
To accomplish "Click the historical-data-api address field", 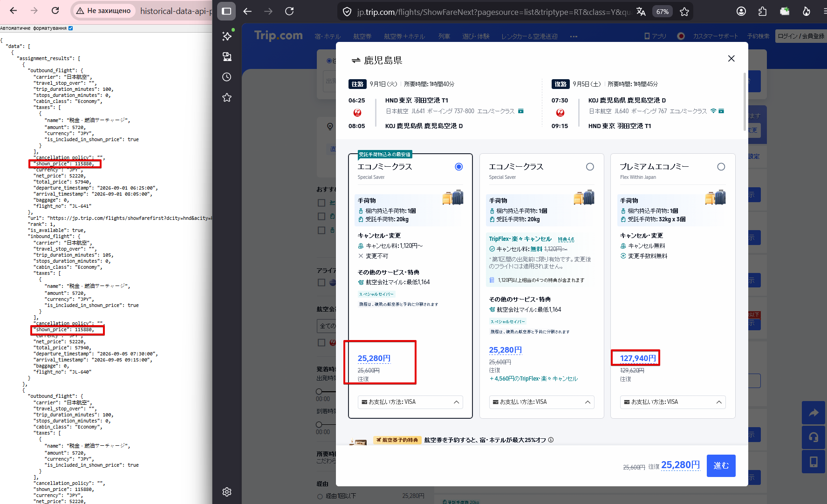I will coord(176,11).
